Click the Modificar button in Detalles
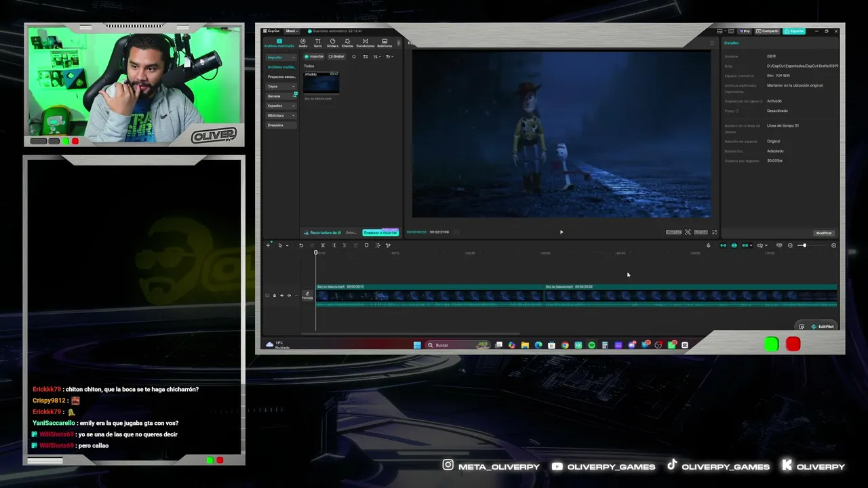This screenshot has width=868, height=488. [x=824, y=232]
